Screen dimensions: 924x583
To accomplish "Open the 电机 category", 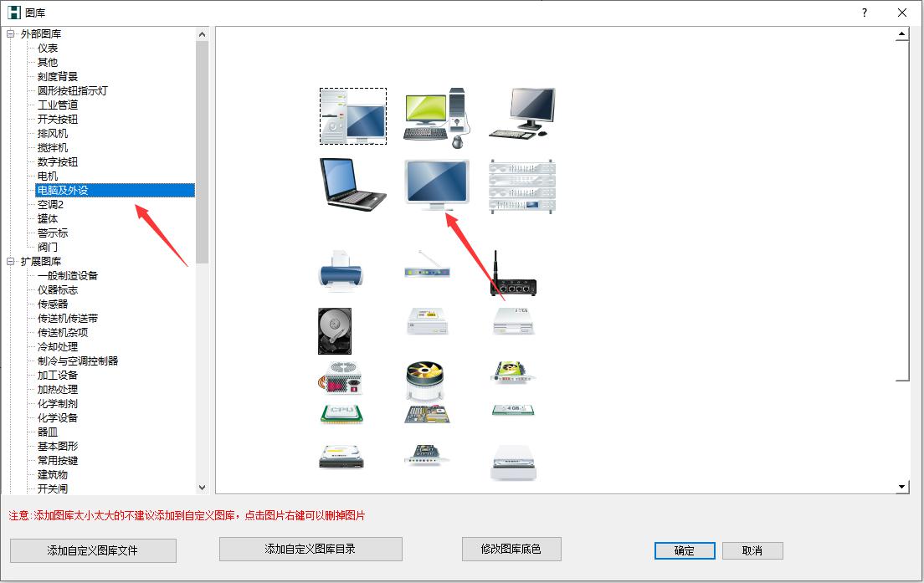I will coord(48,176).
